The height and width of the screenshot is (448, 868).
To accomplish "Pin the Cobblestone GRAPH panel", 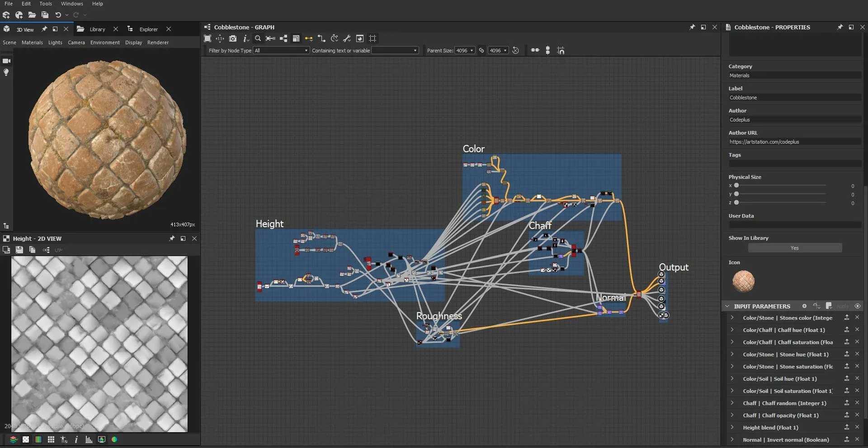I will click(x=692, y=27).
